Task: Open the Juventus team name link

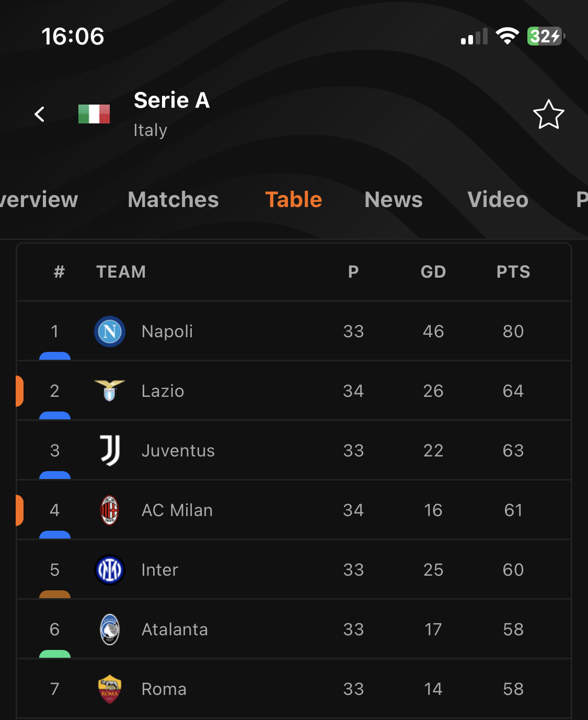Action: (178, 451)
